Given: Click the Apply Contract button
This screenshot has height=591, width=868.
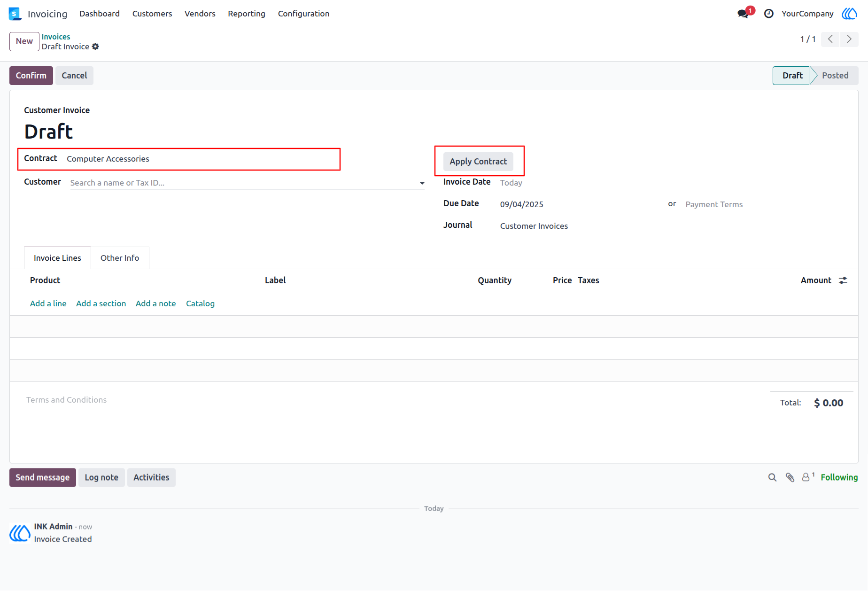Looking at the screenshot, I should (x=478, y=162).
